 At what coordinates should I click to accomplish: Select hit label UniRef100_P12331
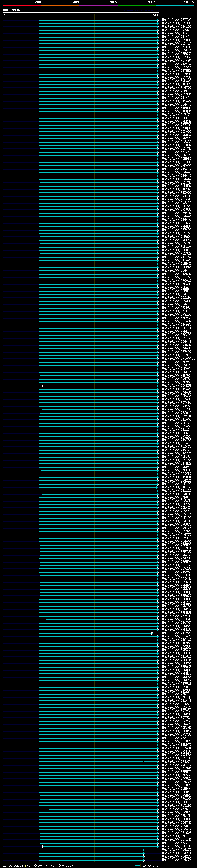click(x=177, y=94)
